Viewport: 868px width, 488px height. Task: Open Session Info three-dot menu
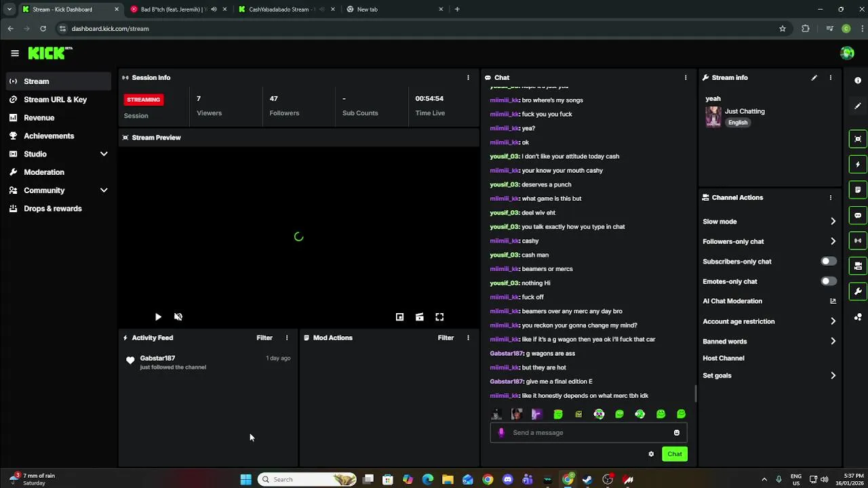click(x=468, y=77)
